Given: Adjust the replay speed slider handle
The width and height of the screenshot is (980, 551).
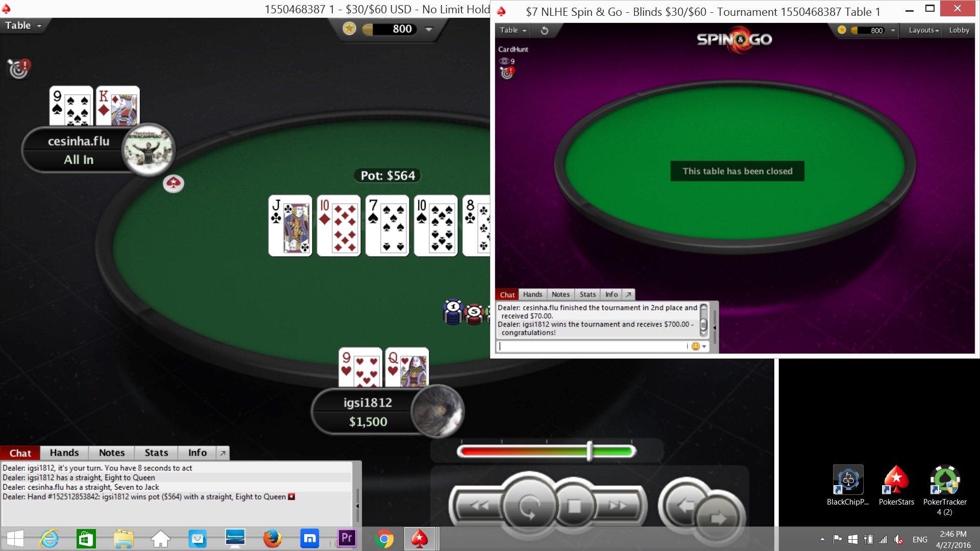Looking at the screenshot, I should click(x=590, y=451).
